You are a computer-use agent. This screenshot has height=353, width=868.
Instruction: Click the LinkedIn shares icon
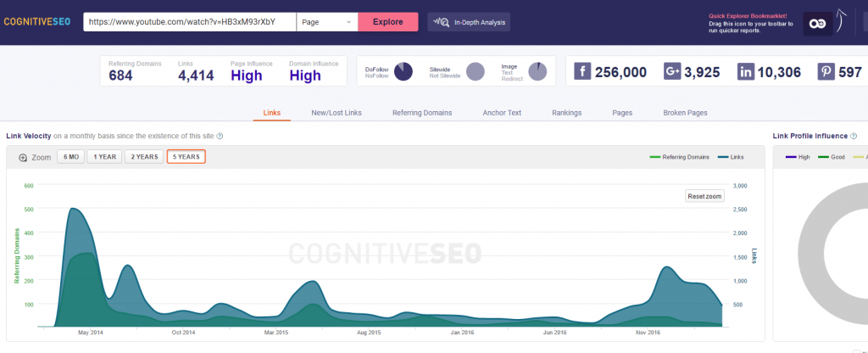click(x=746, y=71)
